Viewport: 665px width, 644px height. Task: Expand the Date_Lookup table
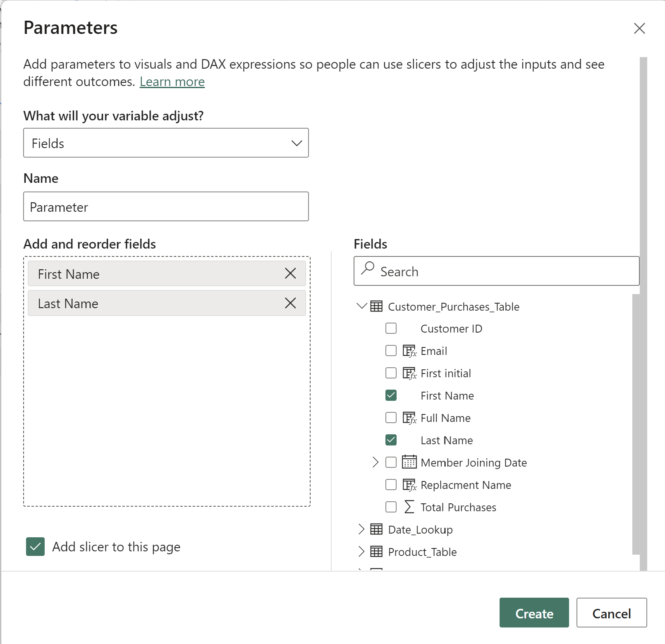point(361,529)
